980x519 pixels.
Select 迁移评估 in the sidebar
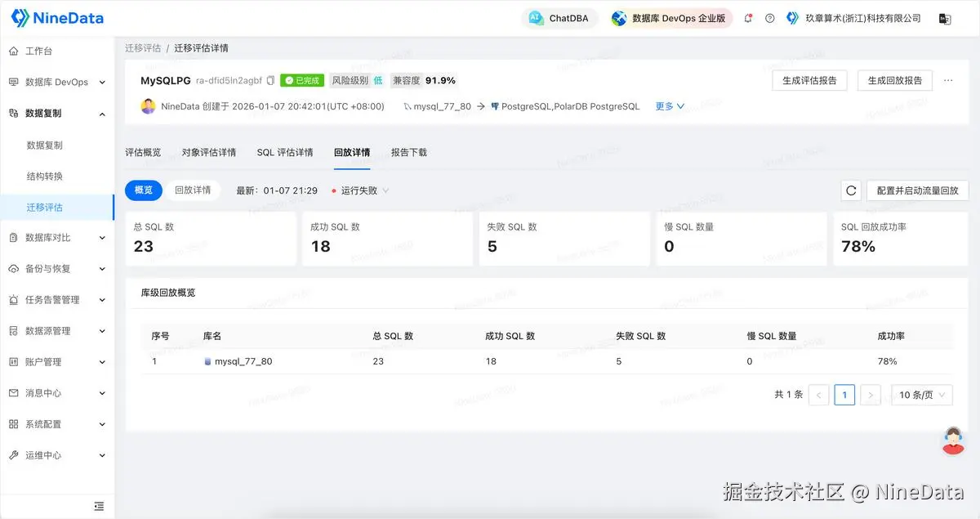click(57, 207)
